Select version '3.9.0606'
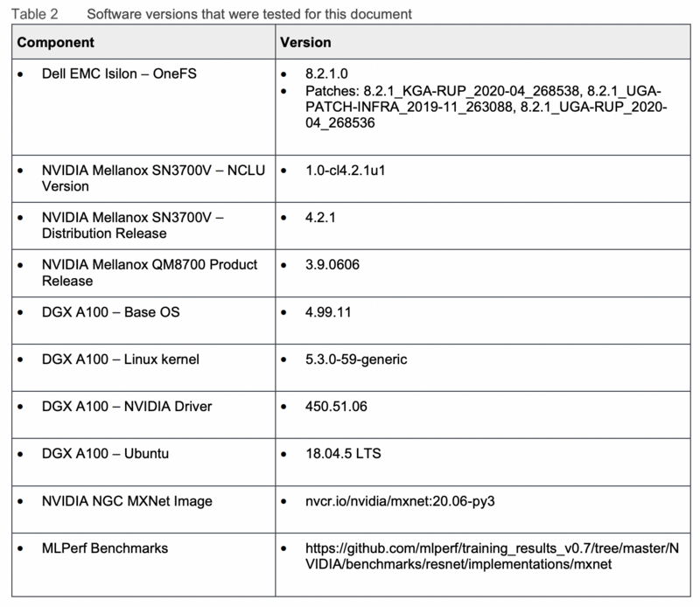The width and height of the screenshot is (700, 607). (332, 265)
